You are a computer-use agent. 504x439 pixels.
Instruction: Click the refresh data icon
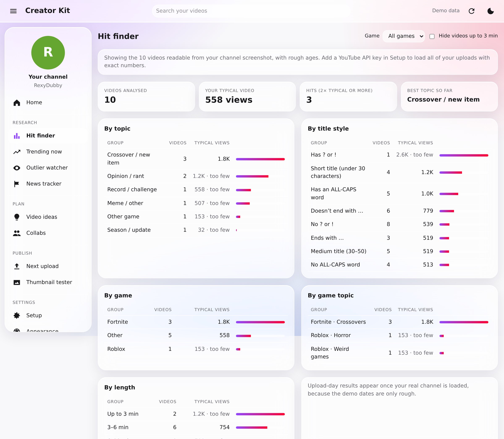pos(471,11)
